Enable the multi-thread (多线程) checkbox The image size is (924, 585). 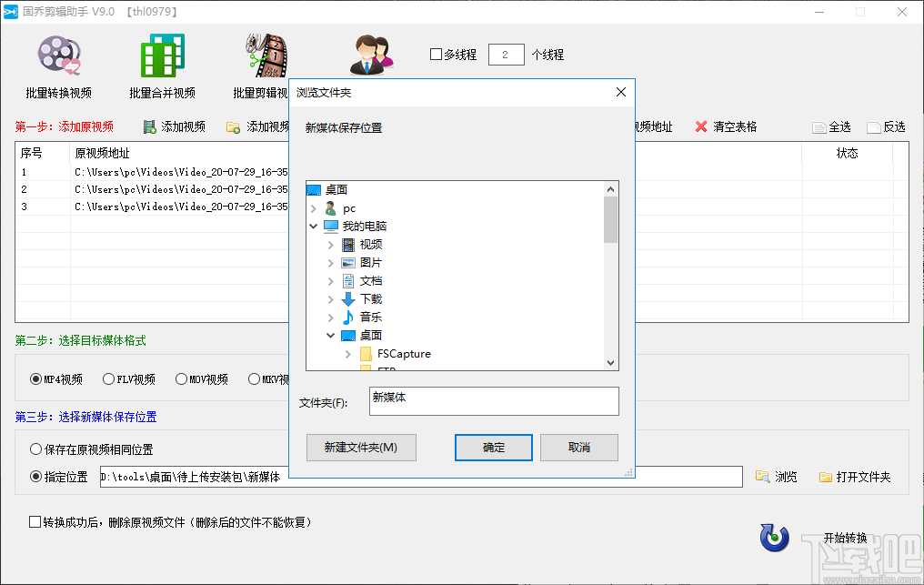[x=436, y=55]
